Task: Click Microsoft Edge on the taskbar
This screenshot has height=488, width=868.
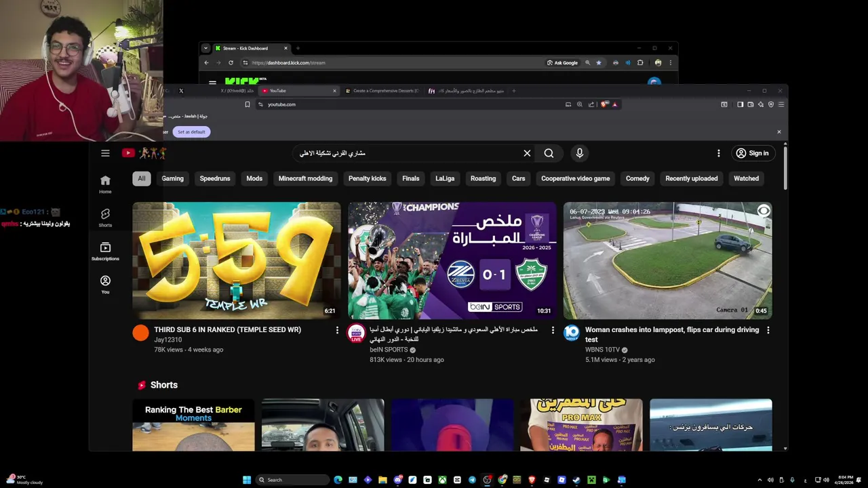Action: click(x=338, y=480)
